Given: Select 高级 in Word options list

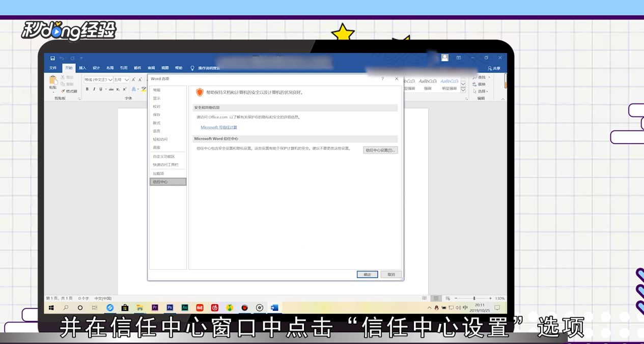Looking at the screenshot, I should coord(168,147).
